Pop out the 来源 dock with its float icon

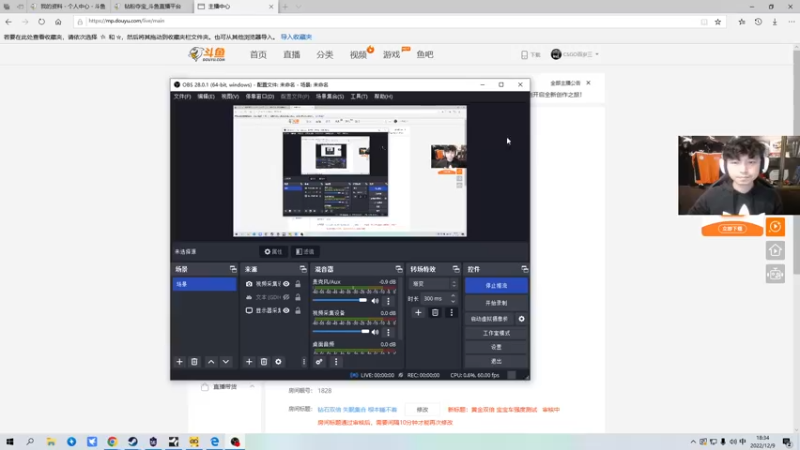coord(303,269)
